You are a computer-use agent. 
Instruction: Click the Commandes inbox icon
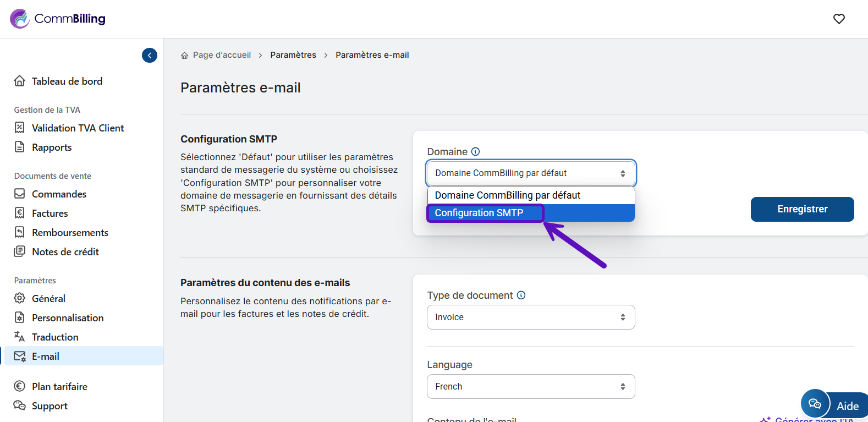coord(20,194)
